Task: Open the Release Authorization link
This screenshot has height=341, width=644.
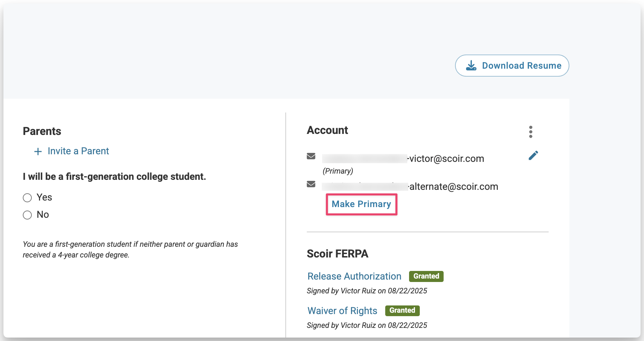Action: coord(354,276)
